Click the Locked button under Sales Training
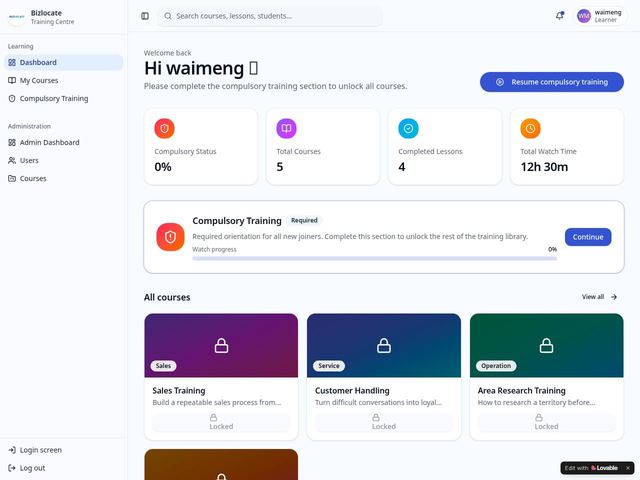This screenshot has height=480, width=640. point(221,422)
